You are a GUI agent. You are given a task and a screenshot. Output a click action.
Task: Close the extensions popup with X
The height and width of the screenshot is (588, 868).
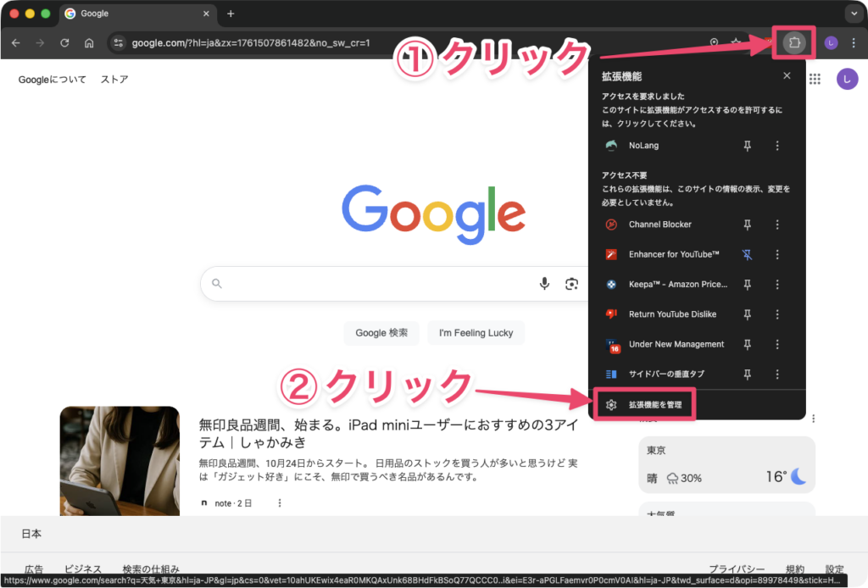click(787, 76)
